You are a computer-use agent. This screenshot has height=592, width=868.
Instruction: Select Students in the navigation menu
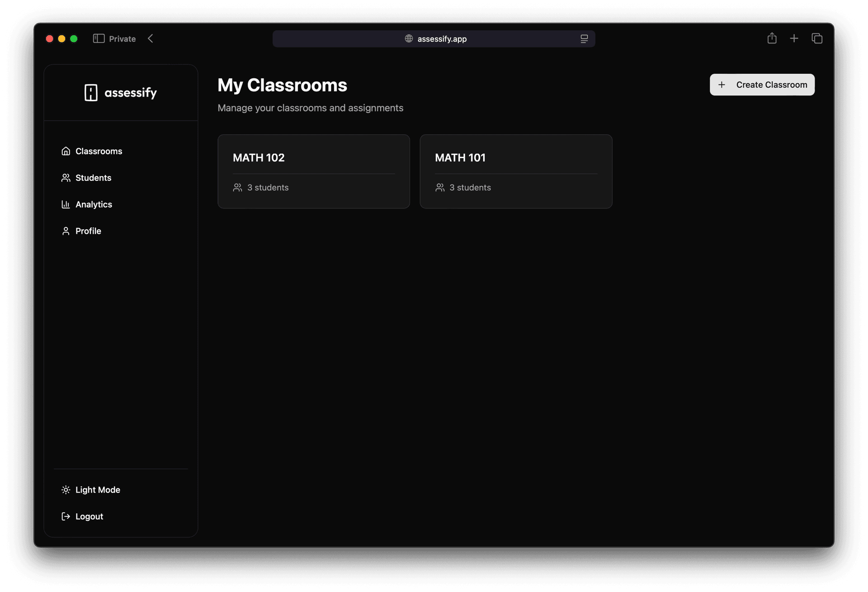tap(93, 178)
